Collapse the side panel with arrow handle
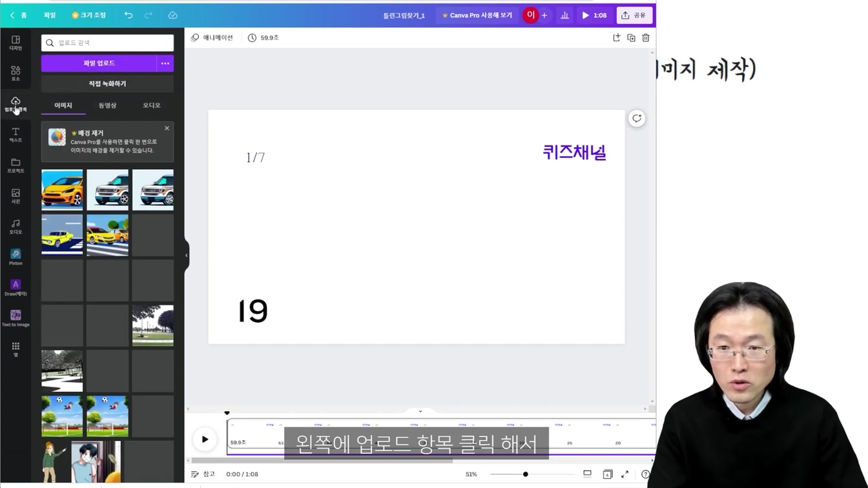Screen dimensions: 868x488 [x=186, y=256]
